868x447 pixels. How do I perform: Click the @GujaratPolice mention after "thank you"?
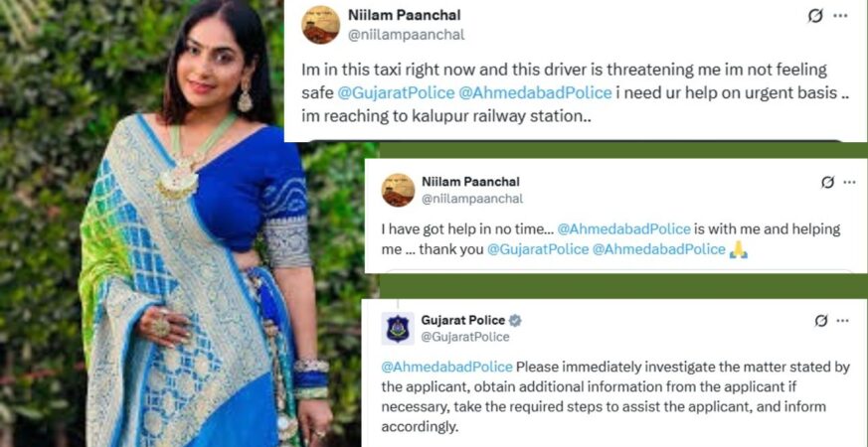[x=538, y=249]
